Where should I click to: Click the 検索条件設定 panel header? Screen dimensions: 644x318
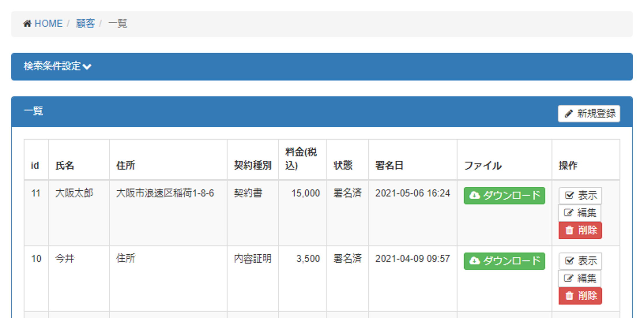tap(322, 67)
